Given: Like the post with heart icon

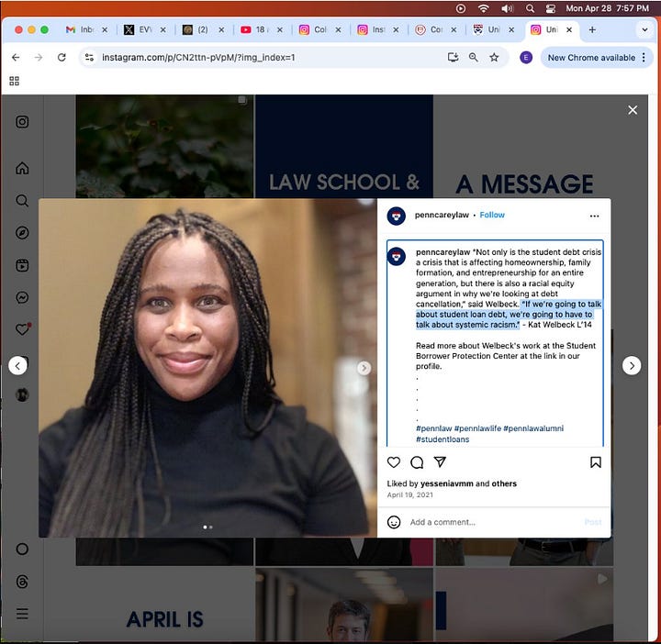Looking at the screenshot, I should pyautogui.click(x=393, y=462).
